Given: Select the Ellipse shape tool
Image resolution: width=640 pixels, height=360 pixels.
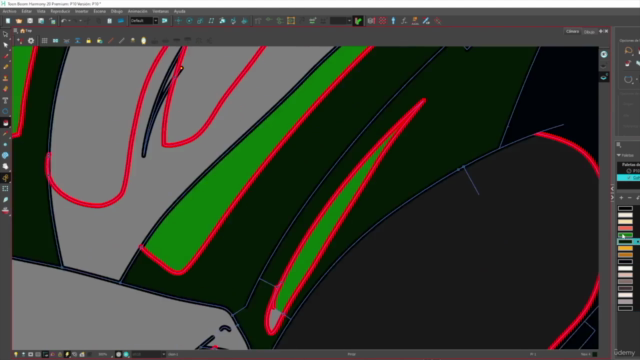Looking at the screenshot, I should click(x=5, y=111).
